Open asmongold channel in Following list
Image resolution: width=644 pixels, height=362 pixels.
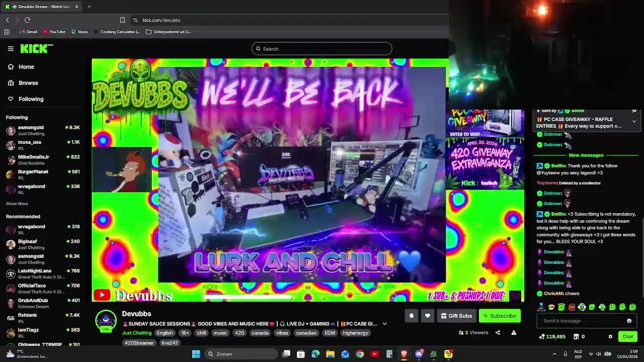point(43,130)
